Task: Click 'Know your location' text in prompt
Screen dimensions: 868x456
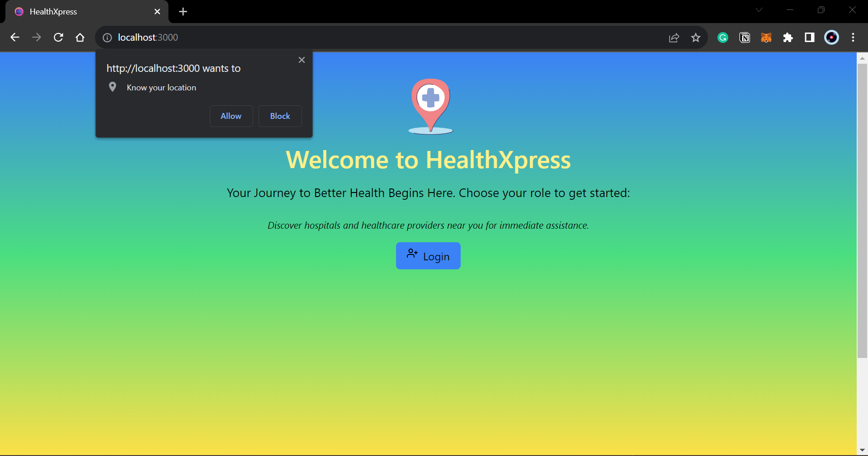Action: [x=161, y=88]
